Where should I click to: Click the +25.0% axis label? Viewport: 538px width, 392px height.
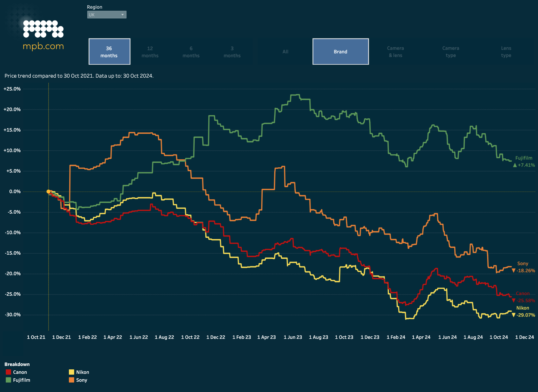pyautogui.click(x=12, y=89)
